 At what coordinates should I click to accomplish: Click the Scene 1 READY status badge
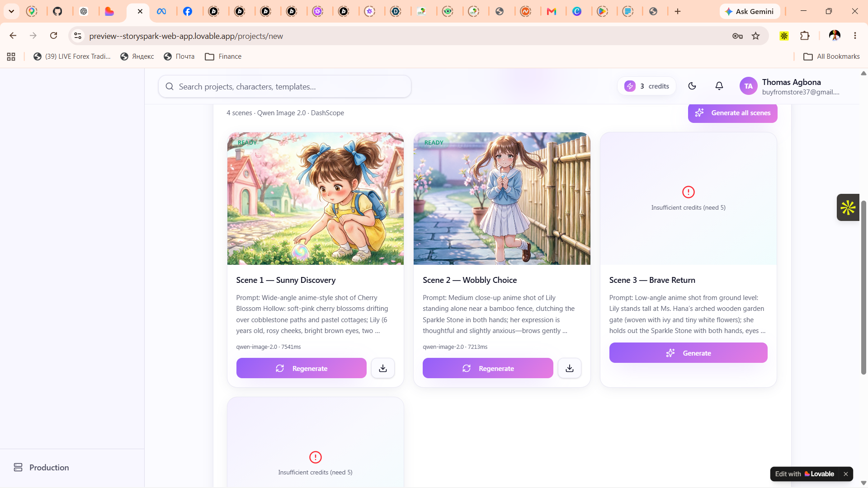coord(247,143)
